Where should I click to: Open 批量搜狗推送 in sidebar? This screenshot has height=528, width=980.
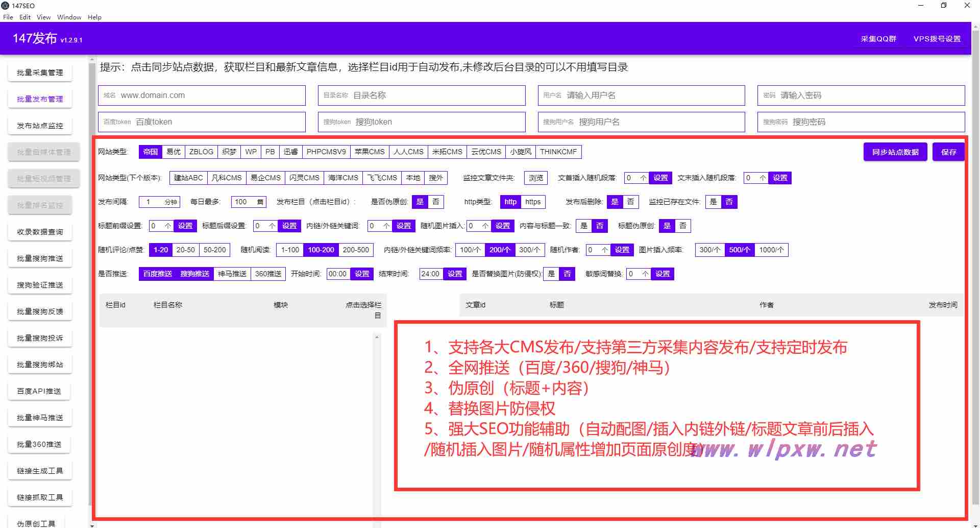[x=40, y=258]
